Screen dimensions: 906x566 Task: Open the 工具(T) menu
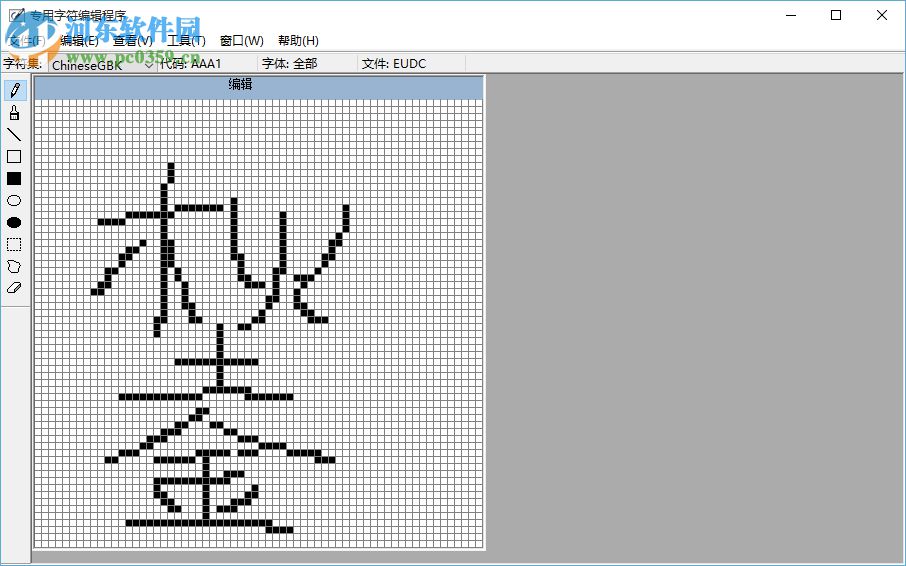186,40
